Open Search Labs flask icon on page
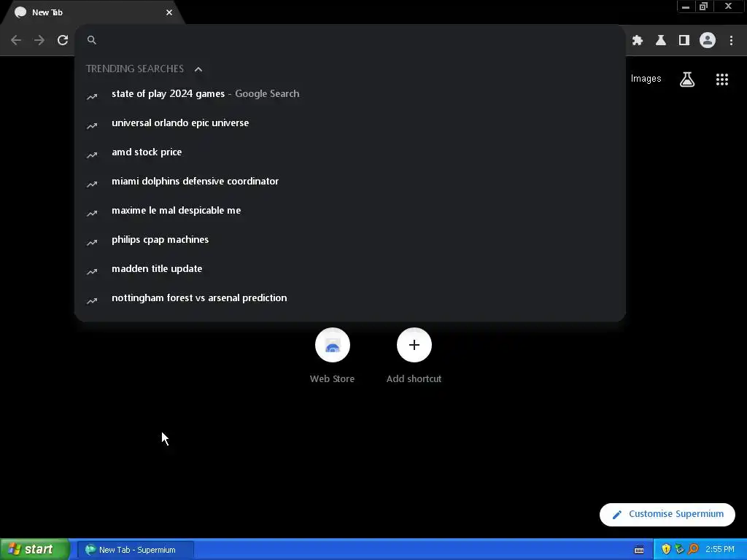The height and width of the screenshot is (560, 747). [687, 79]
